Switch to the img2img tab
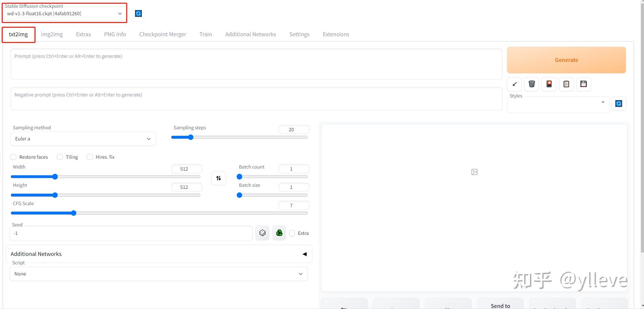Screen dimensions: 644x309 [x=52, y=34]
